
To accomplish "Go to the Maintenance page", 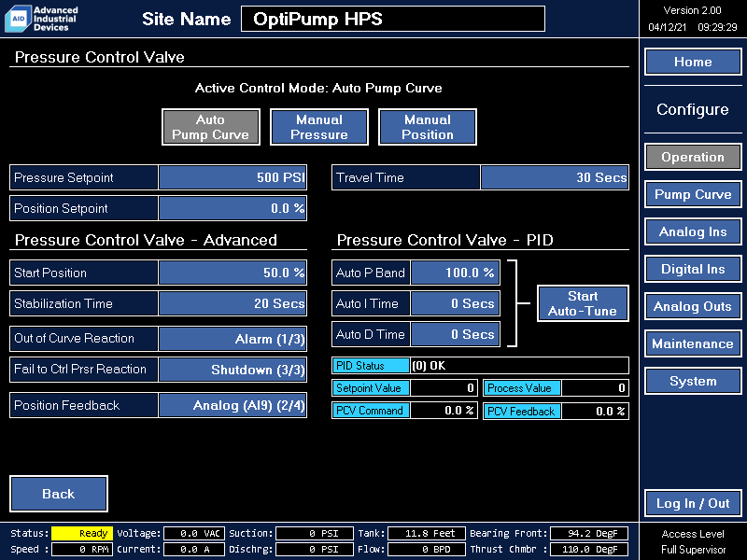I will click(693, 343).
